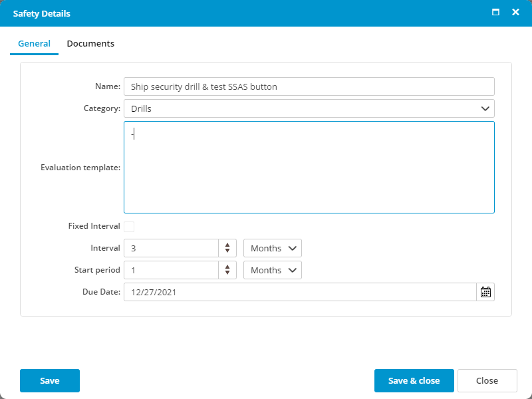Close Safety Details with the X icon
Viewport: 532px width, 399px height.
click(515, 13)
